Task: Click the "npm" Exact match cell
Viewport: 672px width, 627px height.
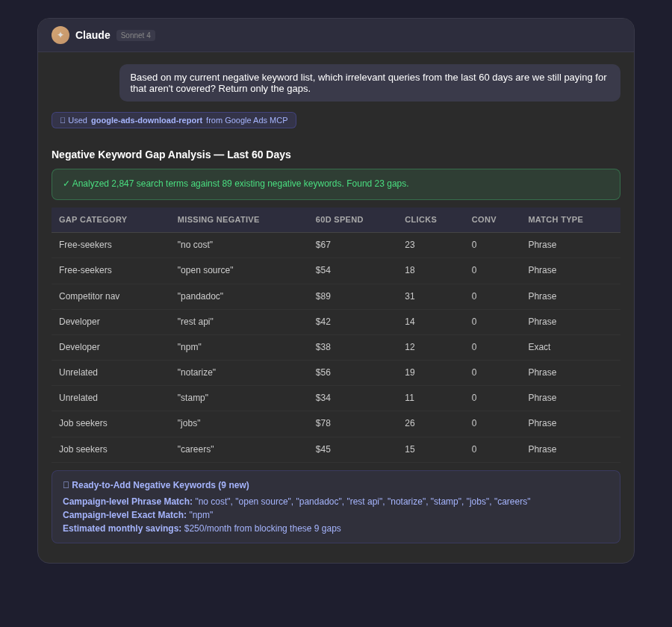Action: tap(539, 347)
